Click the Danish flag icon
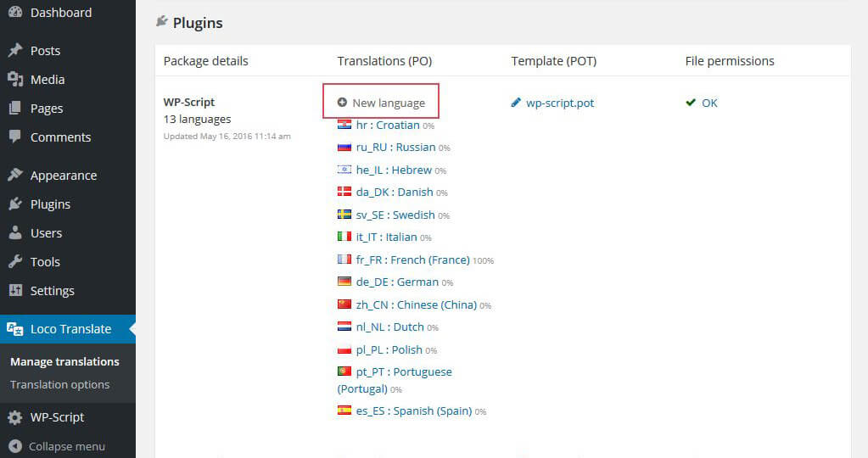This screenshot has width=868, height=458. (x=344, y=192)
